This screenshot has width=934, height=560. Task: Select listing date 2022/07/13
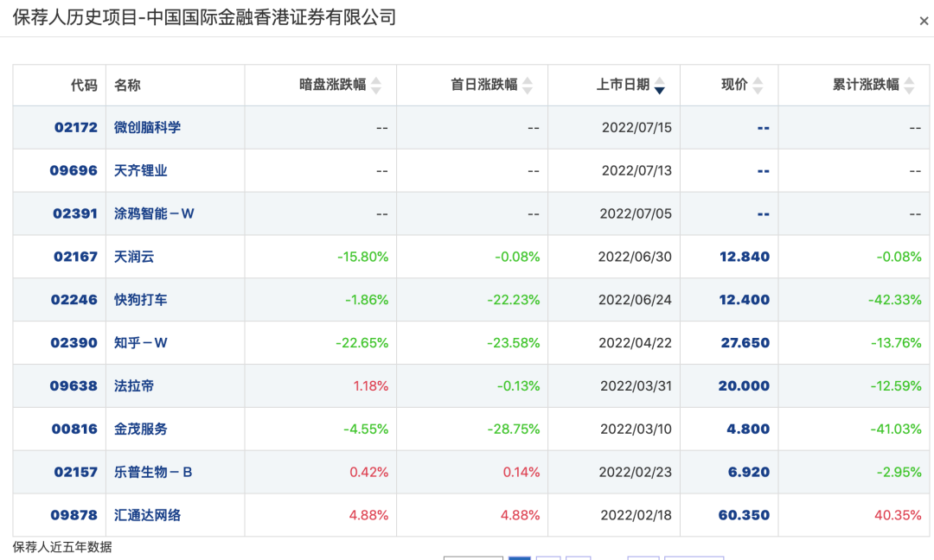[637, 171]
